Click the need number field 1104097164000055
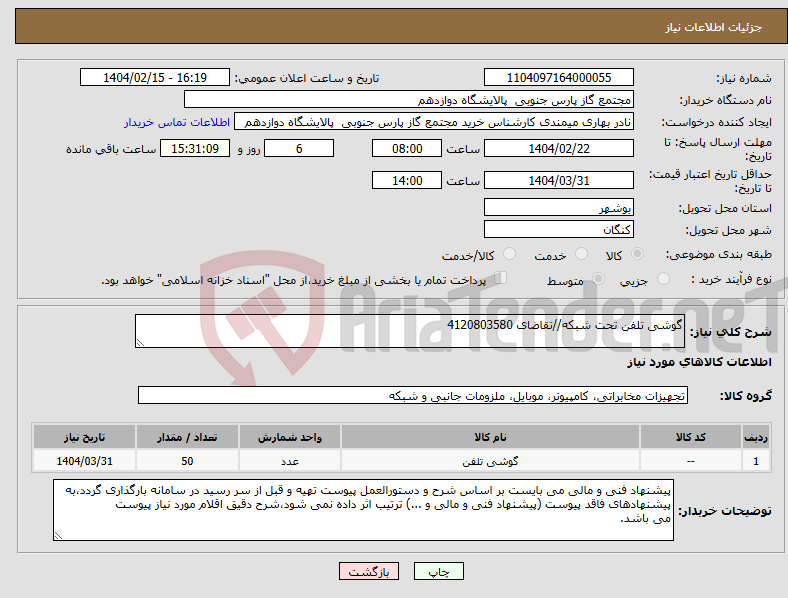788x598 pixels. click(558, 77)
